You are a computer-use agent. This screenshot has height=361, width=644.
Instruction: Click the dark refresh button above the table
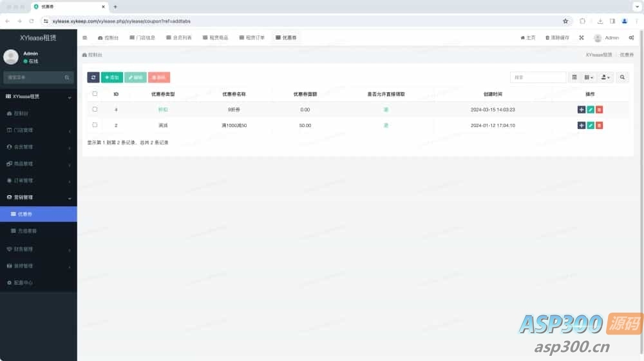point(93,77)
